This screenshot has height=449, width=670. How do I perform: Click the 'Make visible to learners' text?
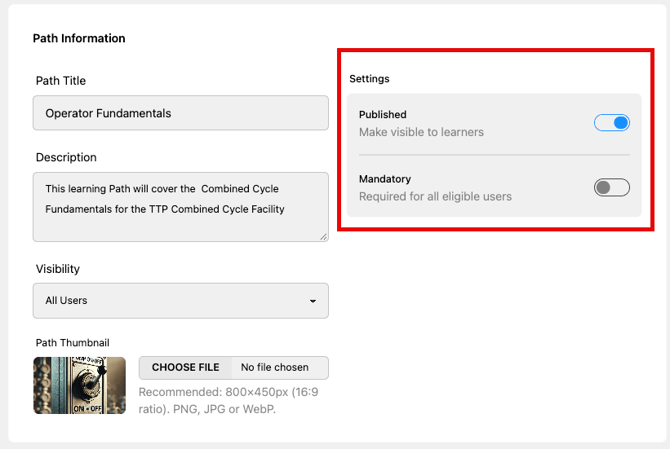pyautogui.click(x=421, y=132)
